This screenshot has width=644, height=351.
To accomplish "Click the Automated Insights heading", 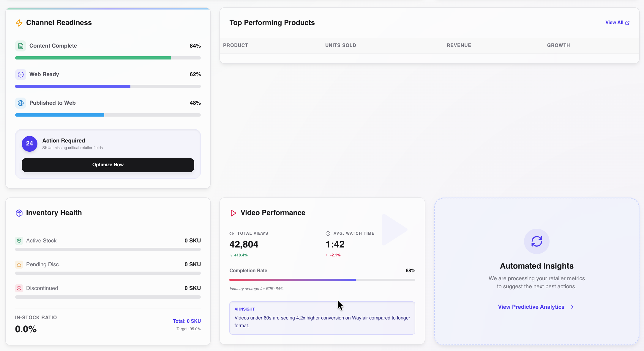I will [x=536, y=266].
